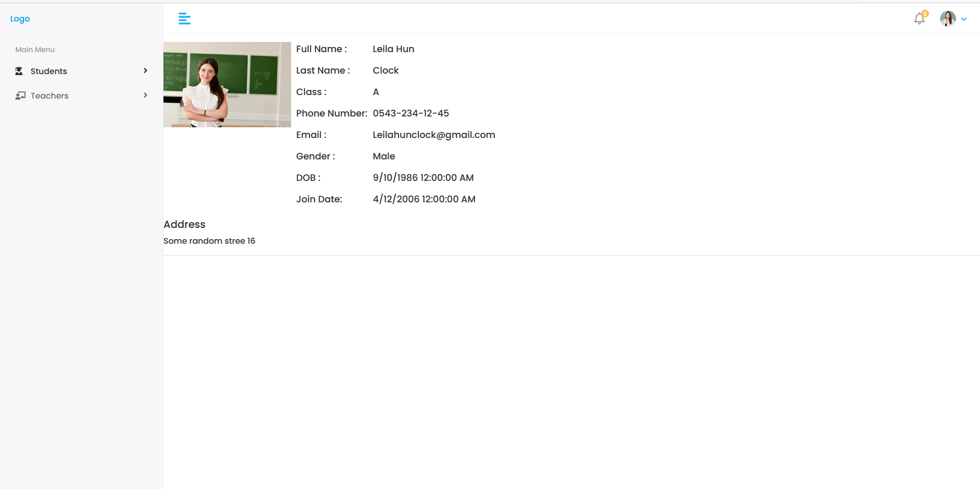Click the phone number 0543-234-12-45
Image resolution: width=980 pixels, height=489 pixels.
point(411,113)
